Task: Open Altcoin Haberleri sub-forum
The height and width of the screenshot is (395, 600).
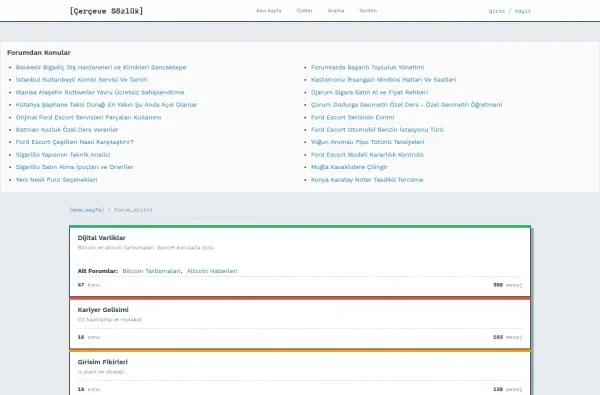Action: pos(212,271)
